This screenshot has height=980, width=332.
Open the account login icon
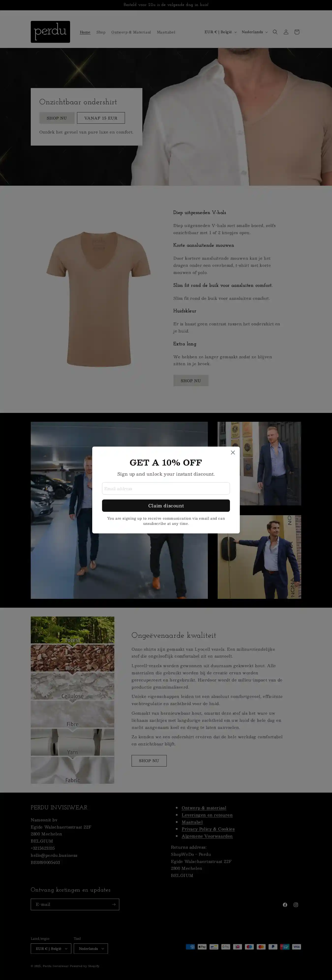pyautogui.click(x=286, y=32)
